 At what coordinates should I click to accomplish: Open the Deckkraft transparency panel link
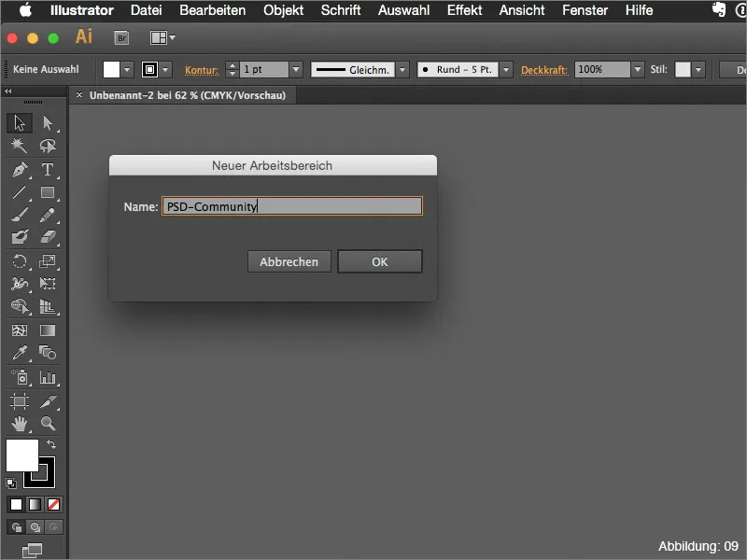(x=544, y=70)
